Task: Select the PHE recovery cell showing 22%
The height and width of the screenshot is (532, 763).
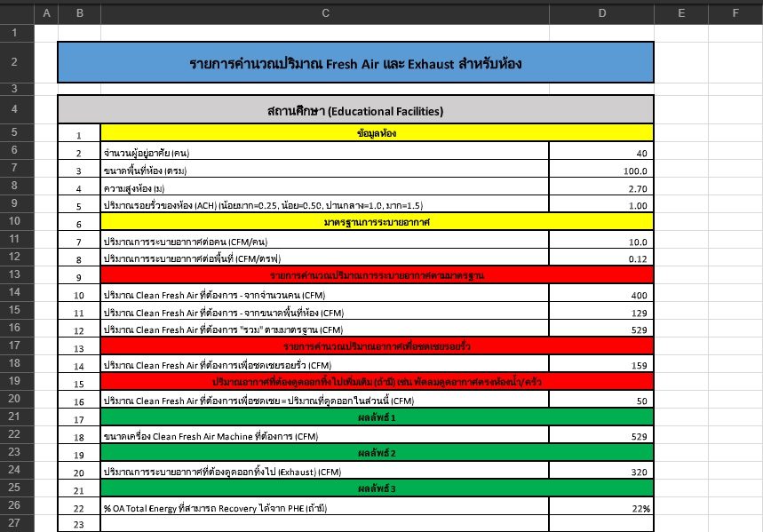Action: click(601, 507)
